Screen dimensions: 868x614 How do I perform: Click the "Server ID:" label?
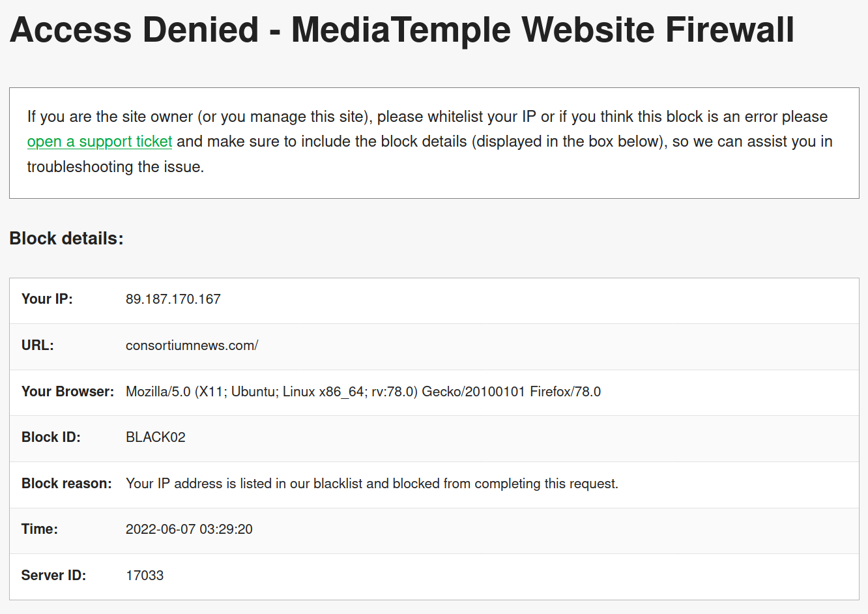coord(53,576)
